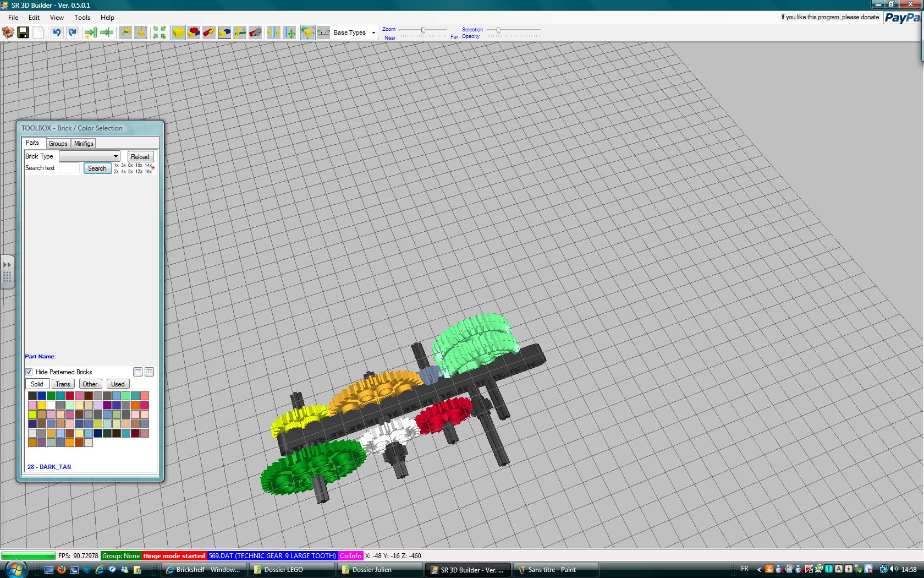Screen dimensions: 924x578
Task: Switch to list view icon in toolbox
Action: click(x=138, y=372)
